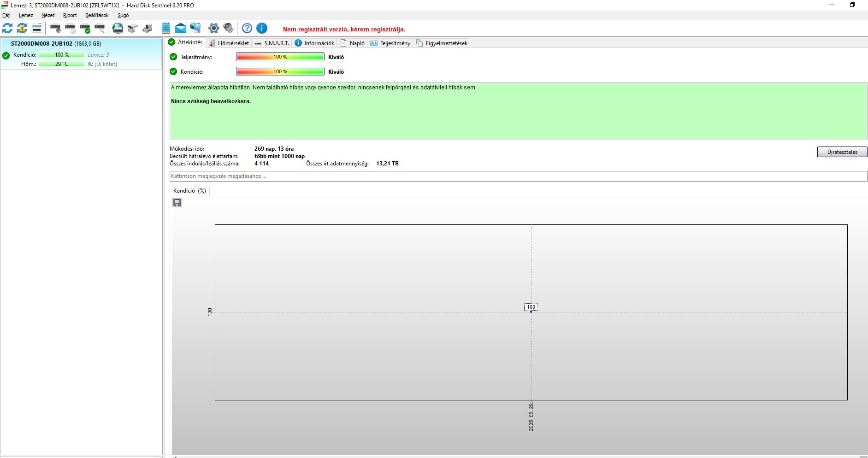Click the speaker sound icon
Viewport: 868px width, 458px height.
pyautogui.click(x=228, y=28)
